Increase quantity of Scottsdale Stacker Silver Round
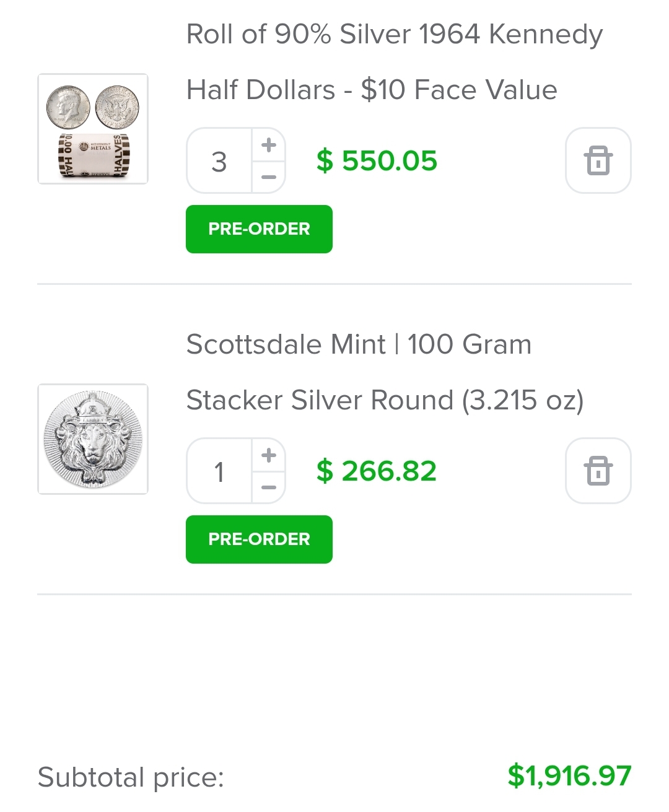669x812 pixels. click(x=269, y=455)
